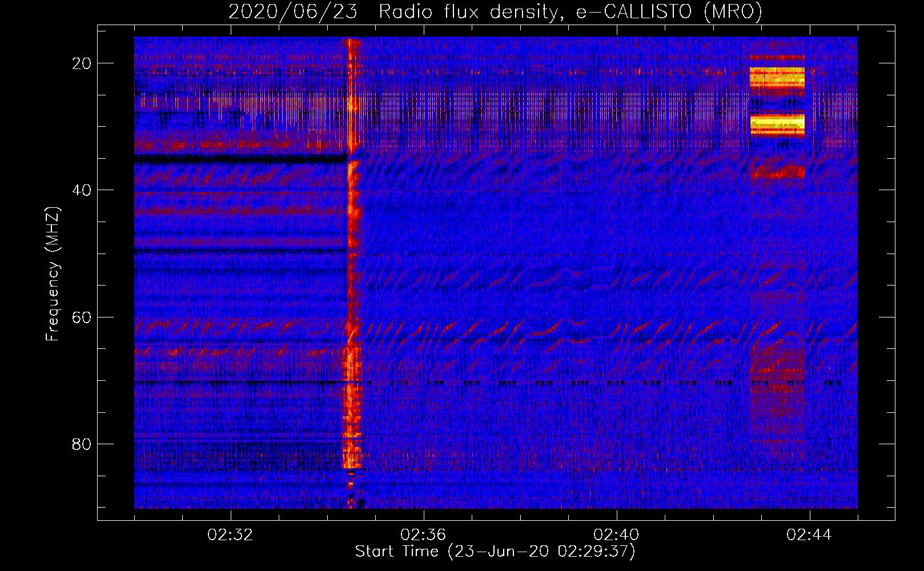Image resolution: width=924 pixels, height=571 pixels.
Task: Click the bright yellow band near 30 MHz
Action: tap(777, 124)
